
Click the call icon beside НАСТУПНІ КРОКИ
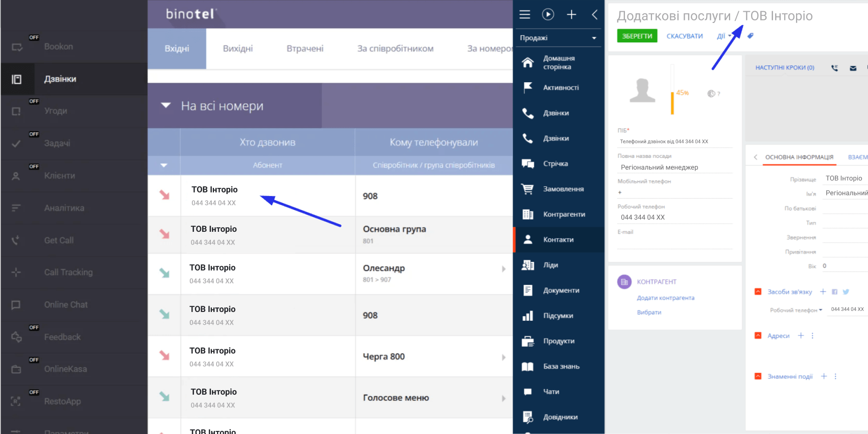coord(834,68)
